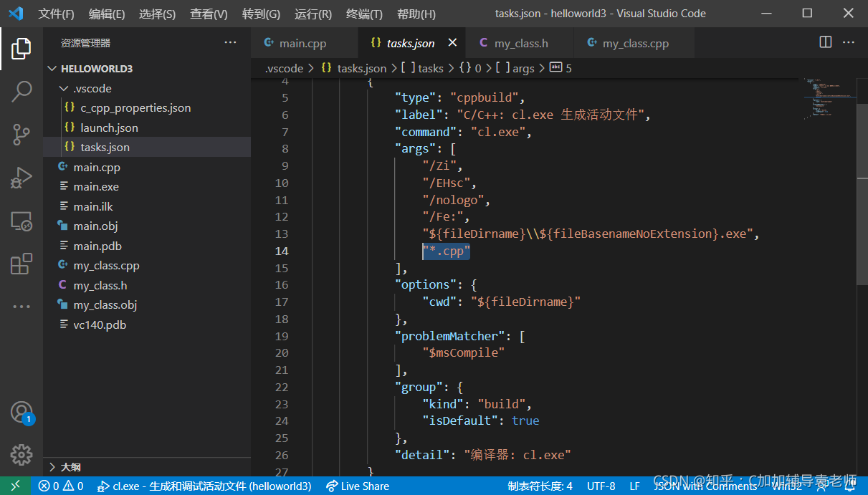Click the tasks.json breadcrumb segment
The image size is (868, 495).
pos(354,68)
